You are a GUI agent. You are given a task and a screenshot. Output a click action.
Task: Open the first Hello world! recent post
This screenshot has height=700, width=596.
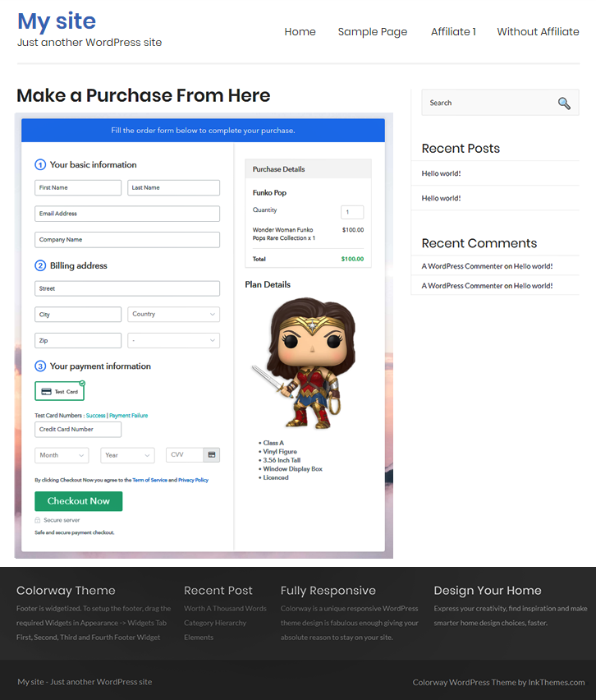(x=441, y=173)
